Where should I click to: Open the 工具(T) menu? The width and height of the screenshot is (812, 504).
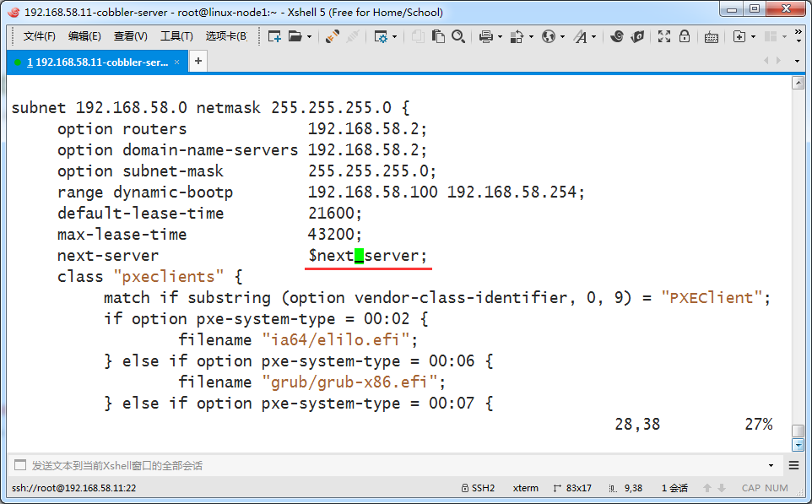[176, 36]
